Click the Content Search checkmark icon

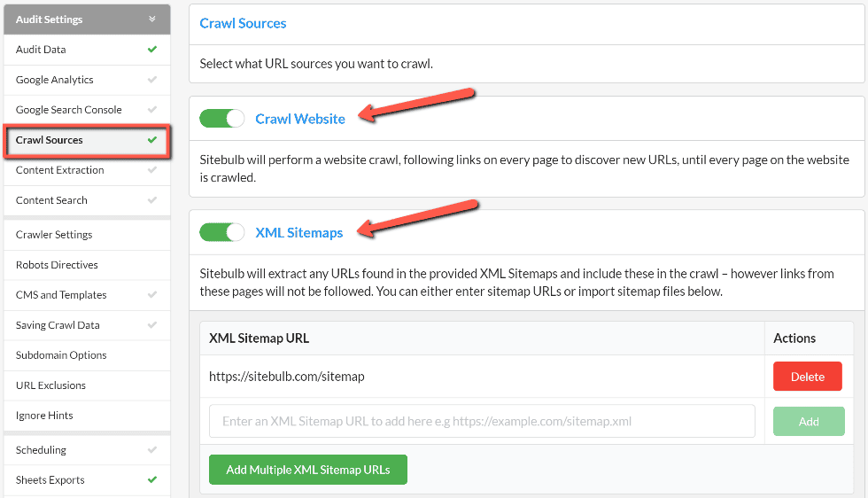click(152, 200)
